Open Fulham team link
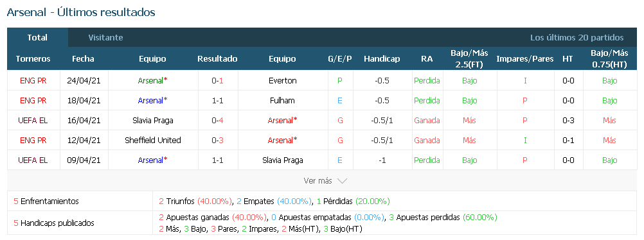The width and height of the screenshot is (644, 240). (x=282, y=101)
